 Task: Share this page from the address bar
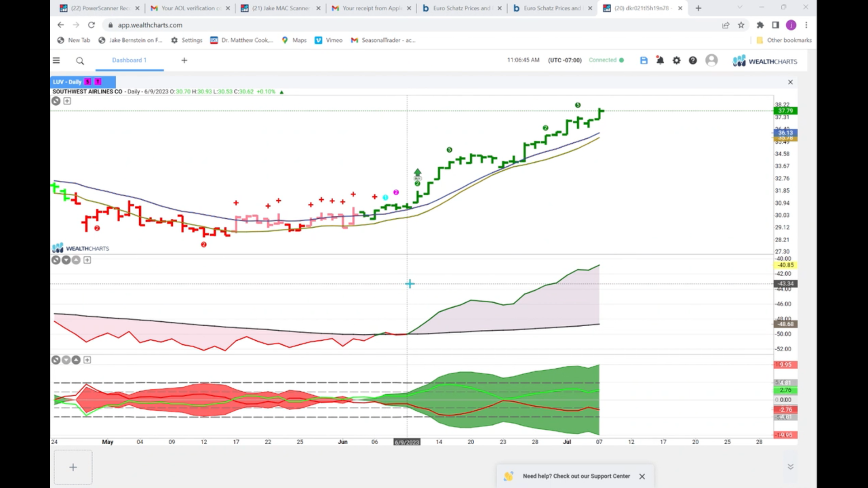(726, 25)
